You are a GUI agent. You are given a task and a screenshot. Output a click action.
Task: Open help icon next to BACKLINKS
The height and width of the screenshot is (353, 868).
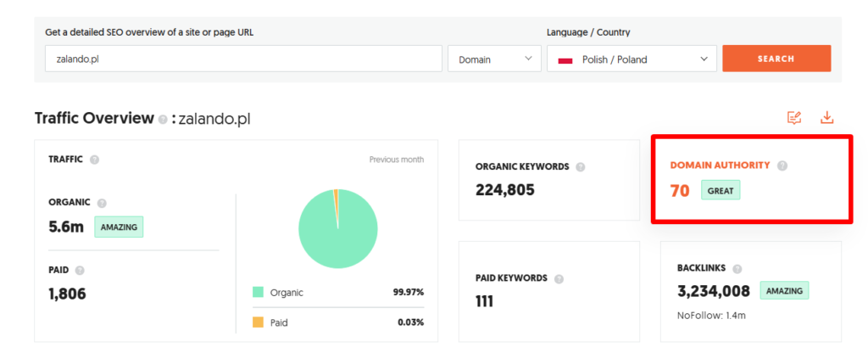coord(737,269)
